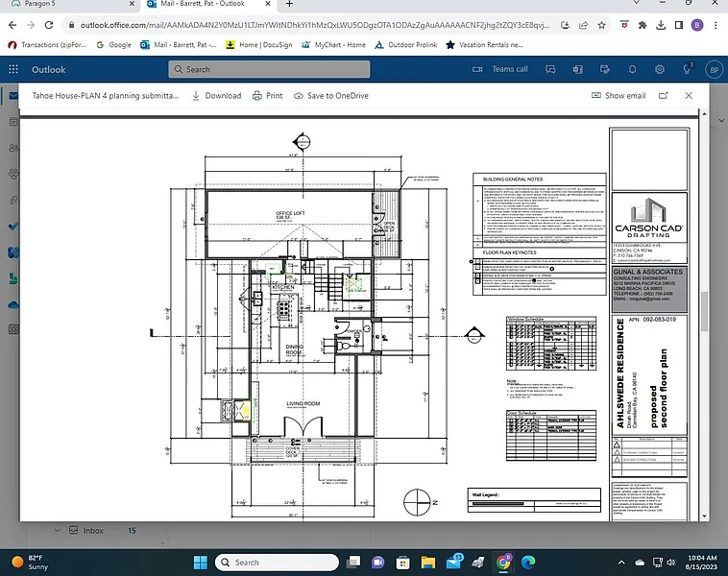Start a Teams call from Outlook header
The width and height of the screenshot is (728, 576).
(500, 69)
